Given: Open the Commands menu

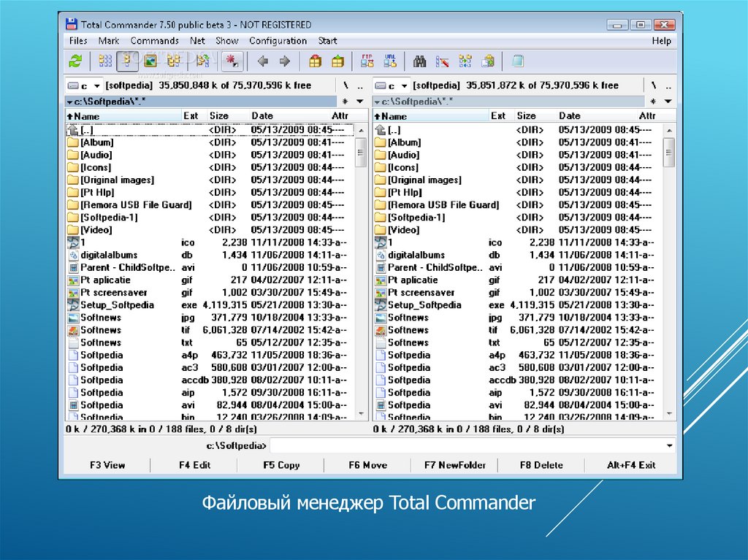Looking at the screenshot, I should [x=154, y=41].
